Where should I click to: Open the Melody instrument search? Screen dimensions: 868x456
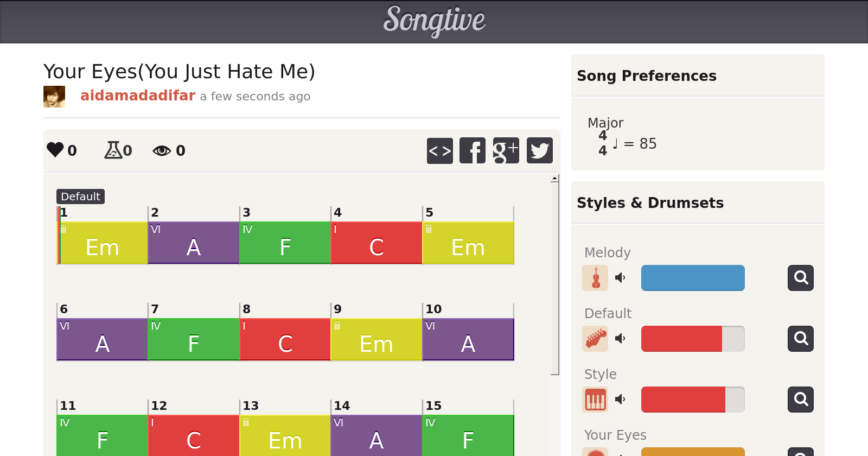tap(801, 278)
